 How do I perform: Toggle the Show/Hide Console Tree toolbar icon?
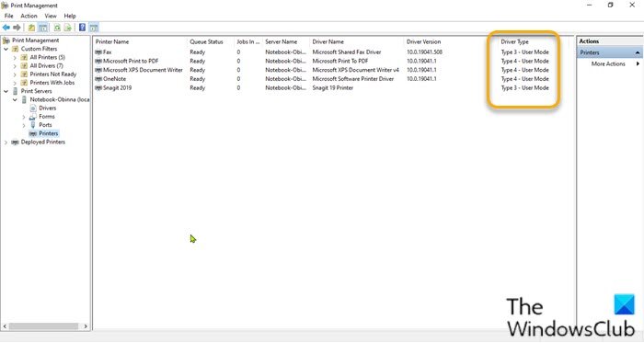tap(42, 28)
